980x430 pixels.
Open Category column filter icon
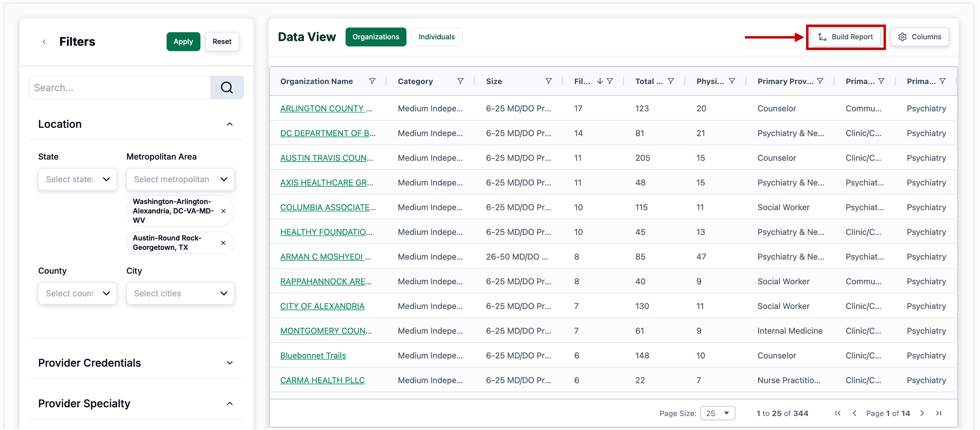coord(460,81)
